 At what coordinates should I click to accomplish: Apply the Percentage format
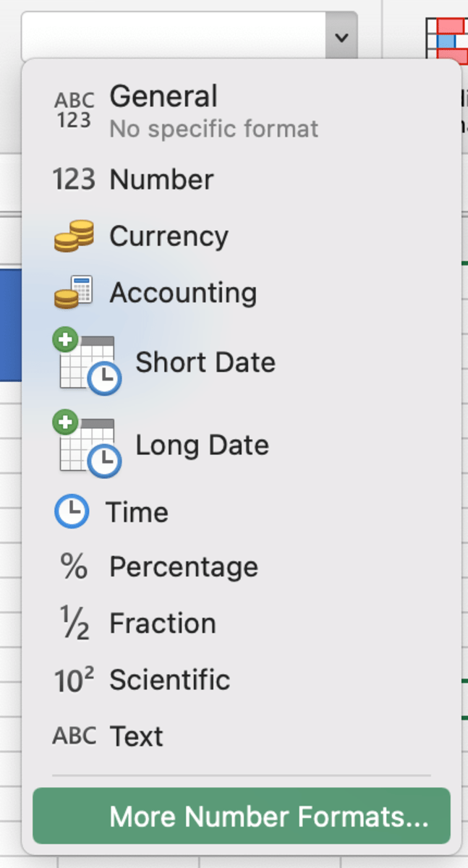pos(183,567)
